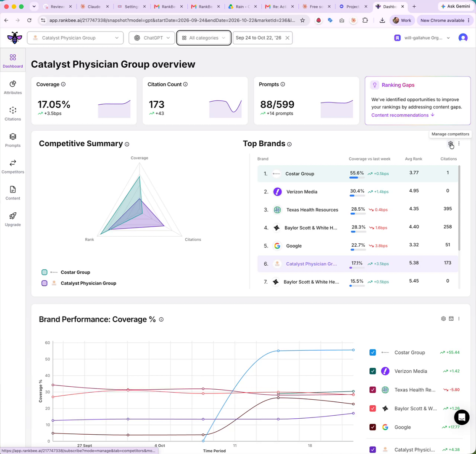This screenshot has width=476, height=454.
Task: Click New Chrome available button
Action: tap(445, 20)
